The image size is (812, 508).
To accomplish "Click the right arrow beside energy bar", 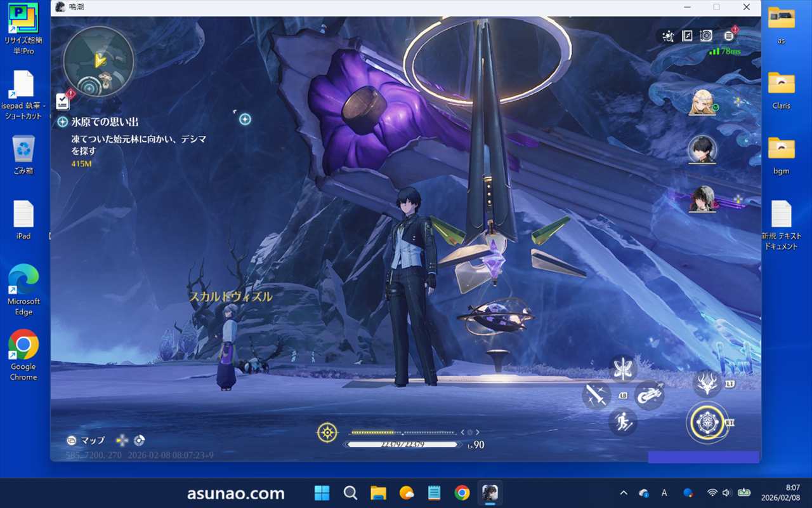I will pos(478,432).
